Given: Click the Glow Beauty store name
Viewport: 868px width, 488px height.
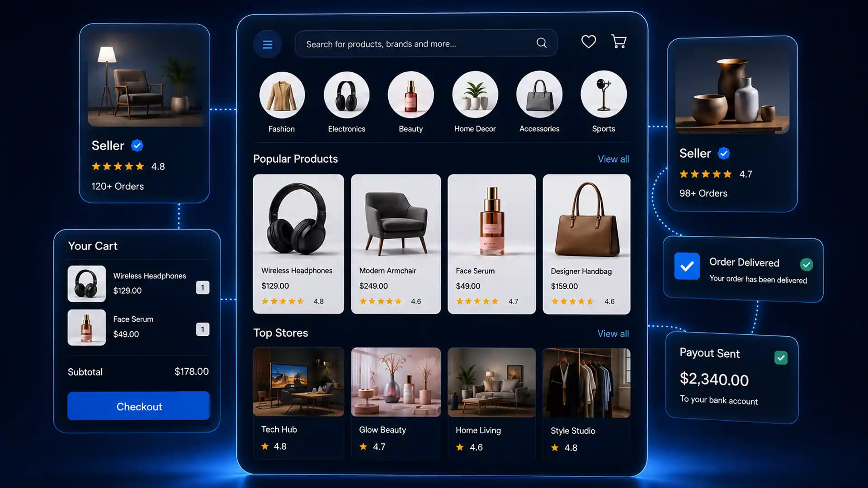Looking at the screenshot, I should (x=382, y=430).
